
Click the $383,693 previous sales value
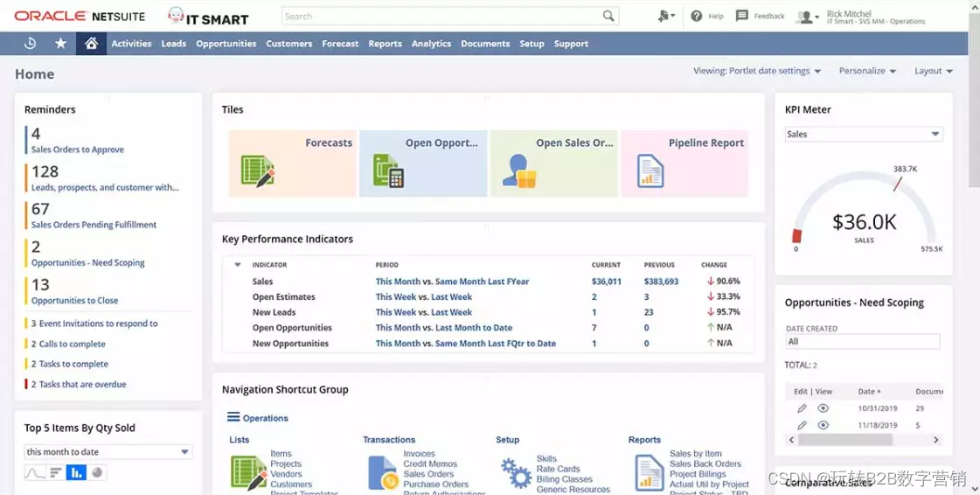(661, 282)
